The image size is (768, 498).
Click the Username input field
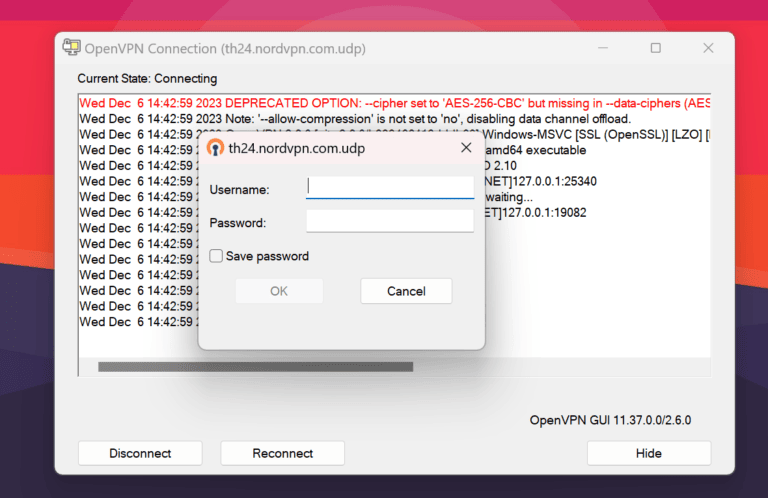390,188
